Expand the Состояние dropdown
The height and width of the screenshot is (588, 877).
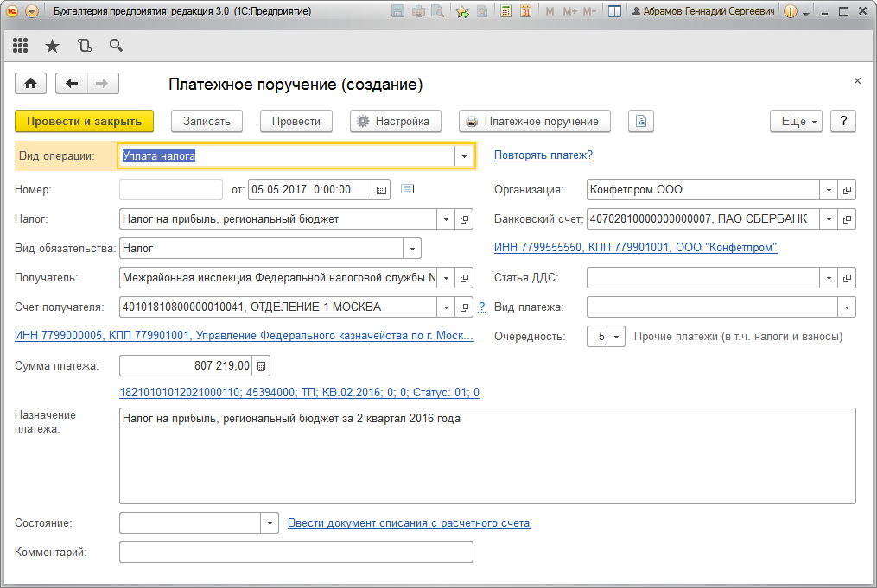tap(270, 523)
